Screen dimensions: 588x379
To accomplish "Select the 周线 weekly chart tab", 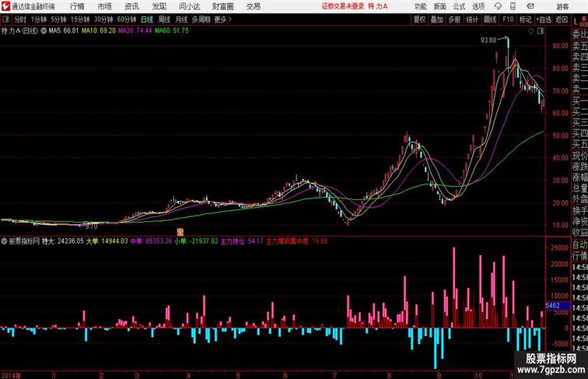I will (x=164, y=19).
